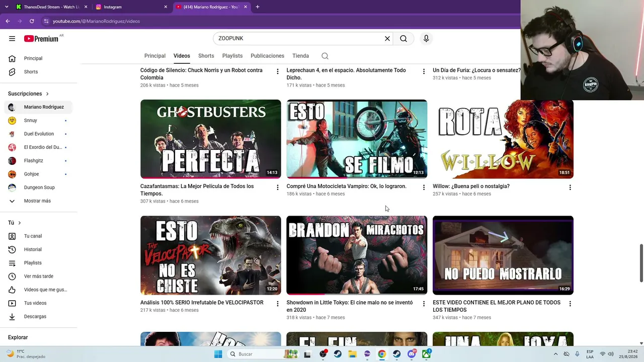The image size is (644, 362).
Task: Open the Publicaciones channel tab
Action: click(x=267, y=56)
